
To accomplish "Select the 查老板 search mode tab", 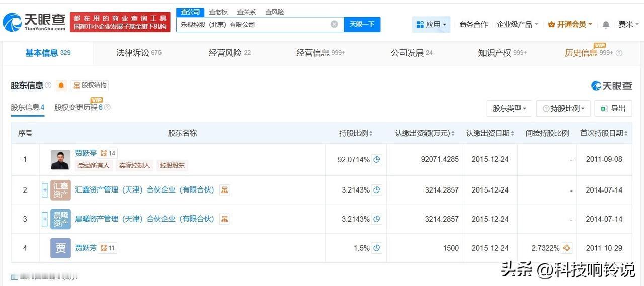I will click(218, 12).
